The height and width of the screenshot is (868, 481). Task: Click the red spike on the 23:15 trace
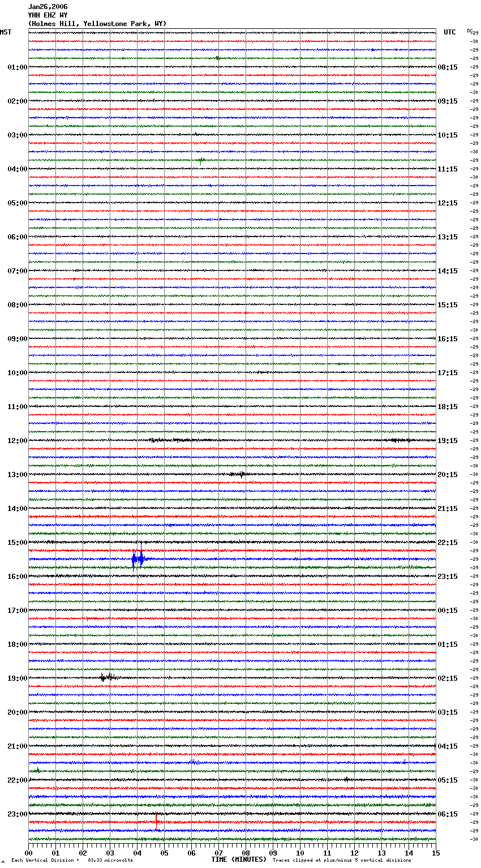157,822
